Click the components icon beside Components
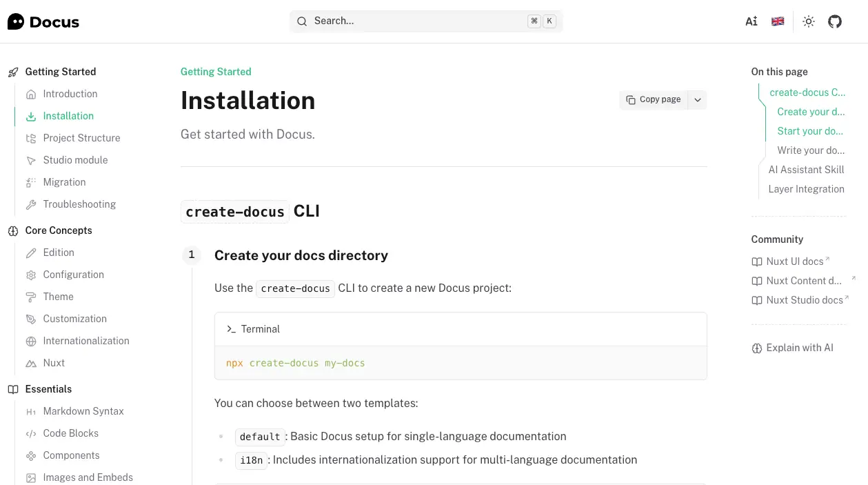The width and height of the screenshot is (868, 485). coord(31,455)
